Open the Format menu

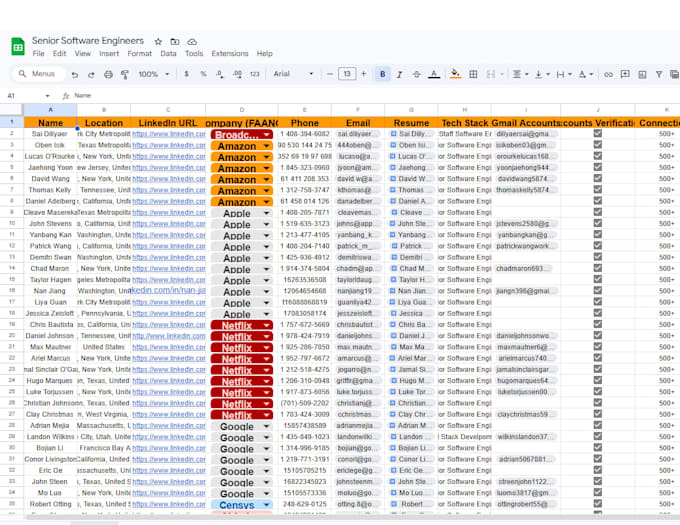(x=139, y=54)
